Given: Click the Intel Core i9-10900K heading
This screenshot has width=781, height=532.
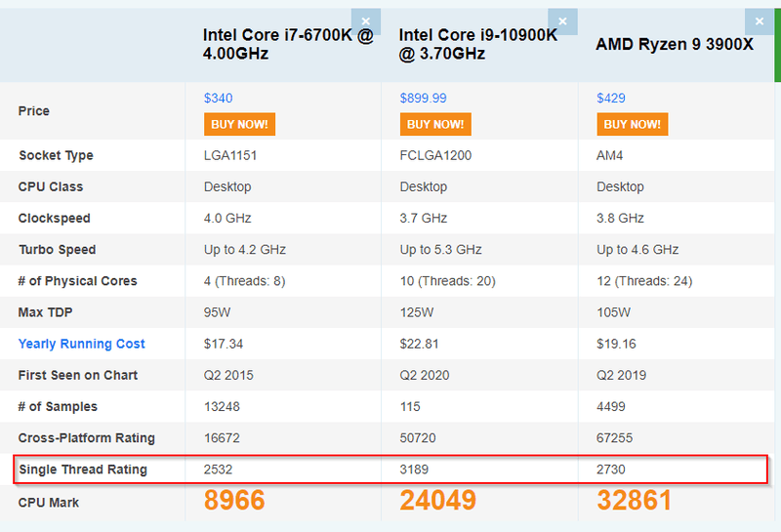Looking at the screenshot, I should pyautogui.click(x=478, y=44).
